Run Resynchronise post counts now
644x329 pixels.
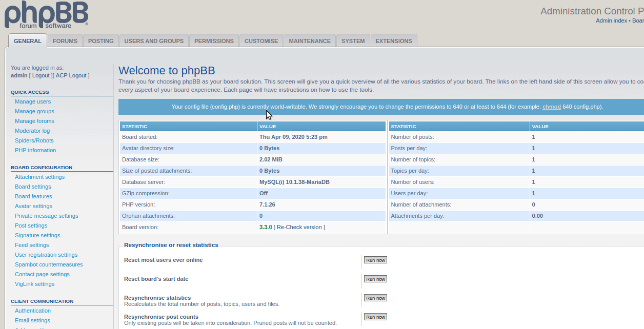point(375,317)
